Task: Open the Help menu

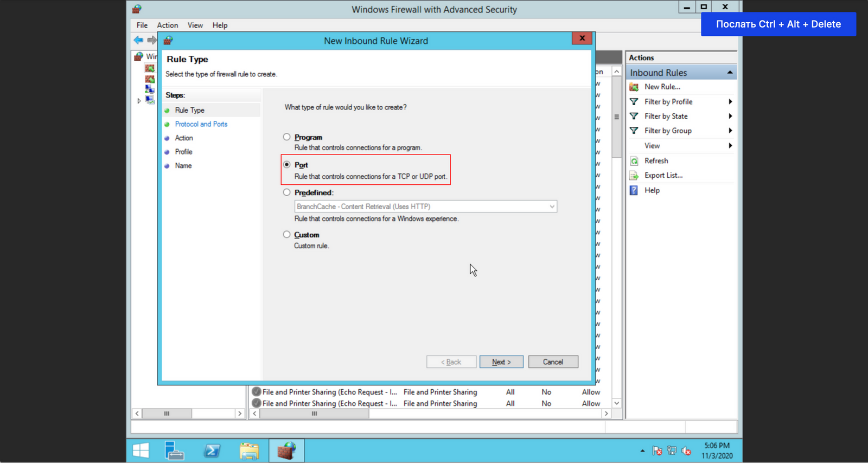Action: pyautogui.click(x=220, y=25)
